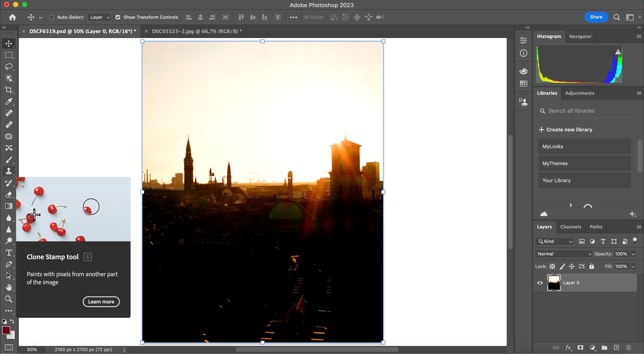Toggle filter for pixel layers
This screenshot has width=644, height=354.
582,241
